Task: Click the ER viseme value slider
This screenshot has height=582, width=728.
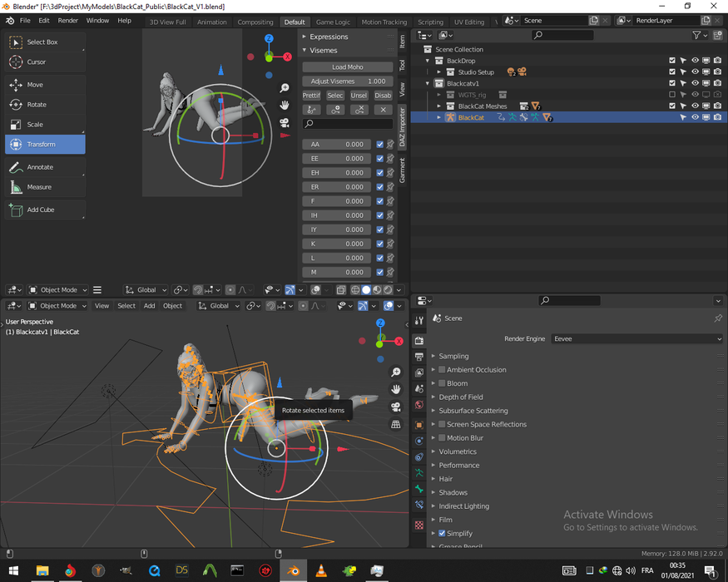Action: tap(336, 187)
